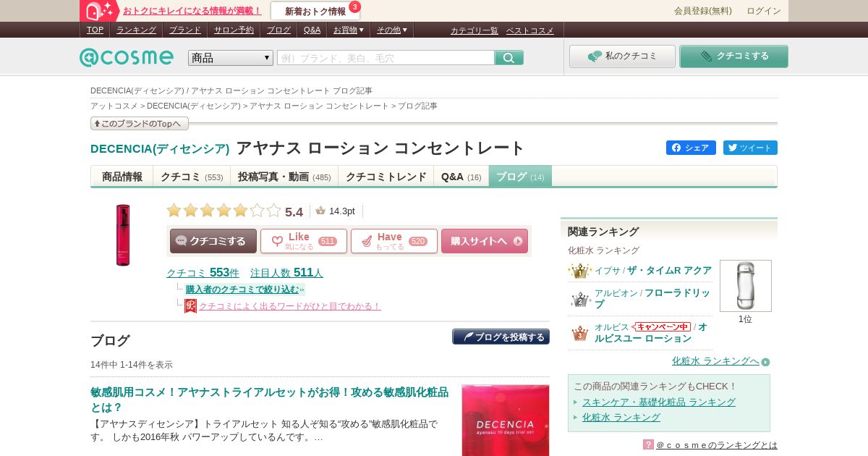Open the アルビオン フローラドリップ link
868x456 pixels.
pos(652,299)
